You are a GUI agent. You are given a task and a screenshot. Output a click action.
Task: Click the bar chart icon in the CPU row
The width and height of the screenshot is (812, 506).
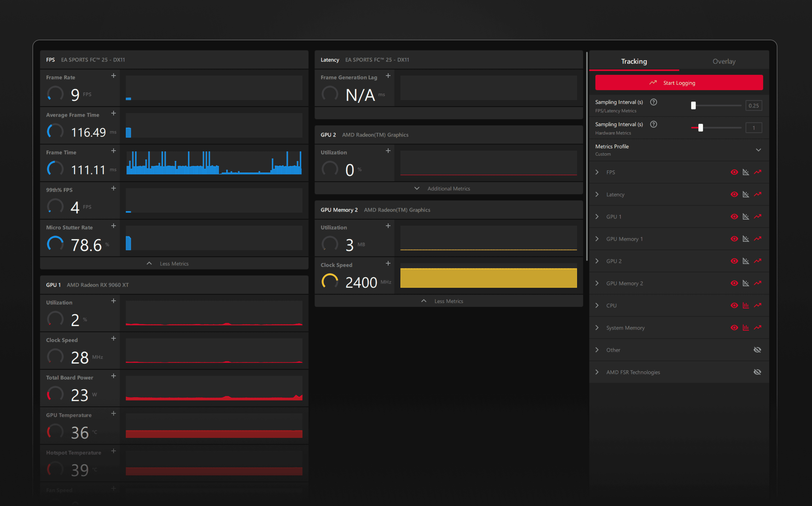(746, 305)
